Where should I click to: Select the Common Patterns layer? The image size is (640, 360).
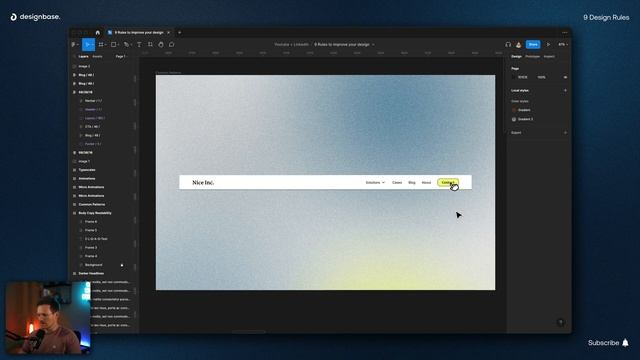tap(92, 204)
